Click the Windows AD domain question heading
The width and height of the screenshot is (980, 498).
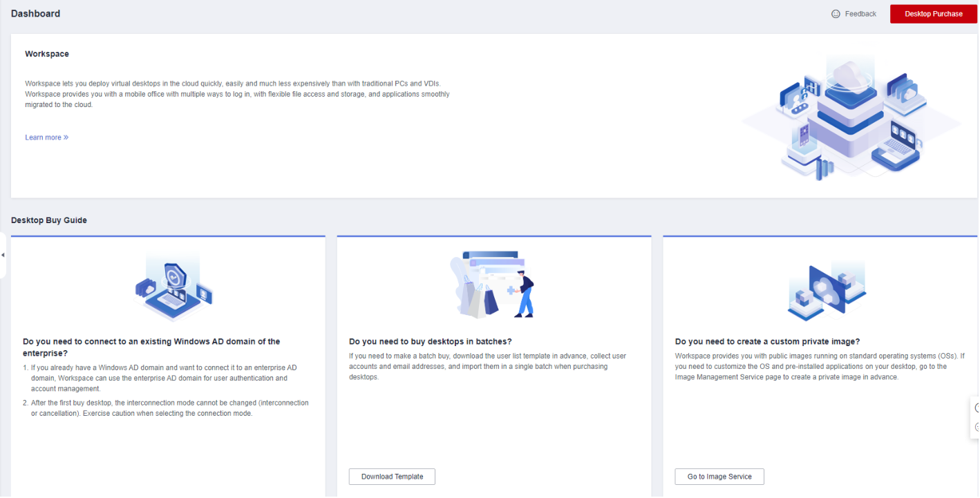pyautogui.click(x=151, y=347)
